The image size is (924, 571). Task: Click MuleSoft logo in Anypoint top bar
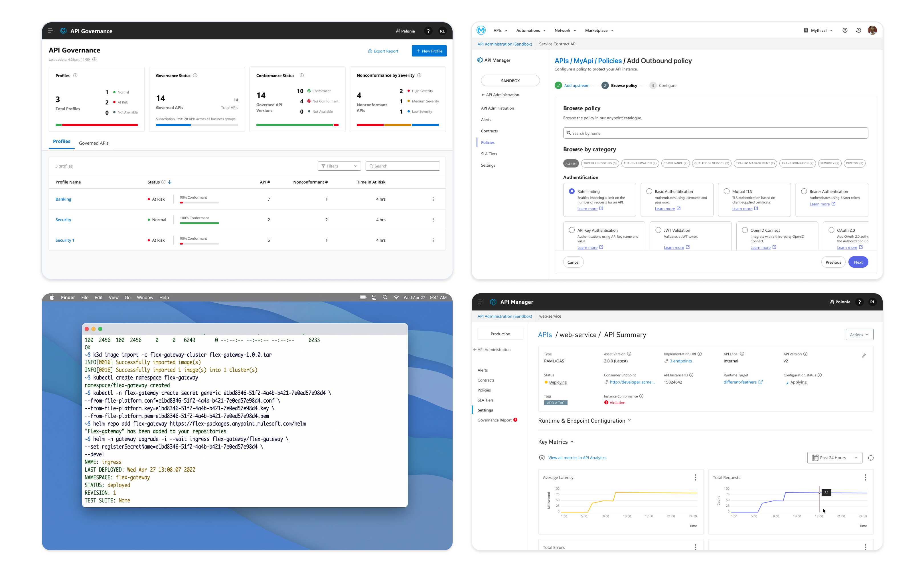481,30
